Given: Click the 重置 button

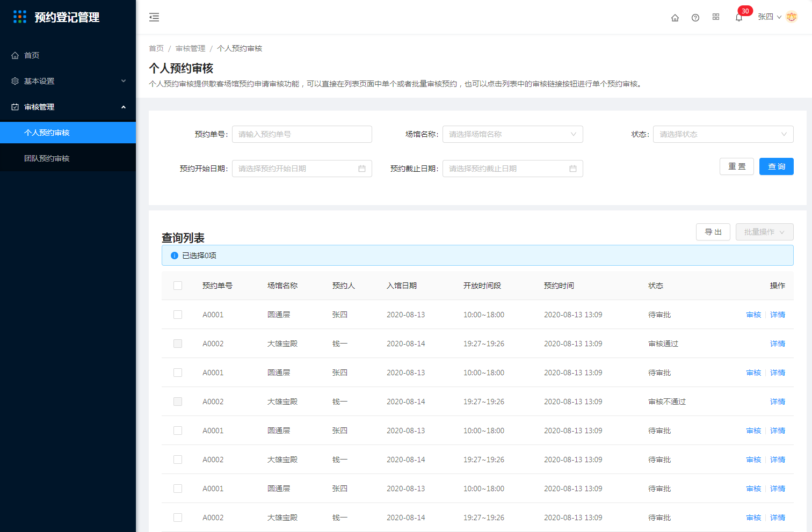Looking at the screenshot, I should pyautogui.click(x=737, y=166).
